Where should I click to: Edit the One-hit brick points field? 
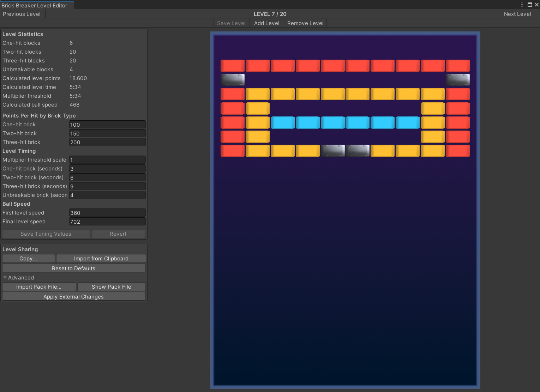[107, 125]
